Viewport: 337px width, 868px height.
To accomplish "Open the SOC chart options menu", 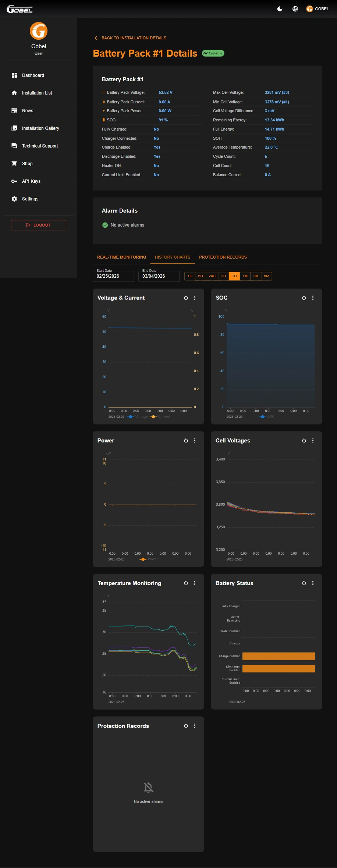I will (x=313, y=298).
